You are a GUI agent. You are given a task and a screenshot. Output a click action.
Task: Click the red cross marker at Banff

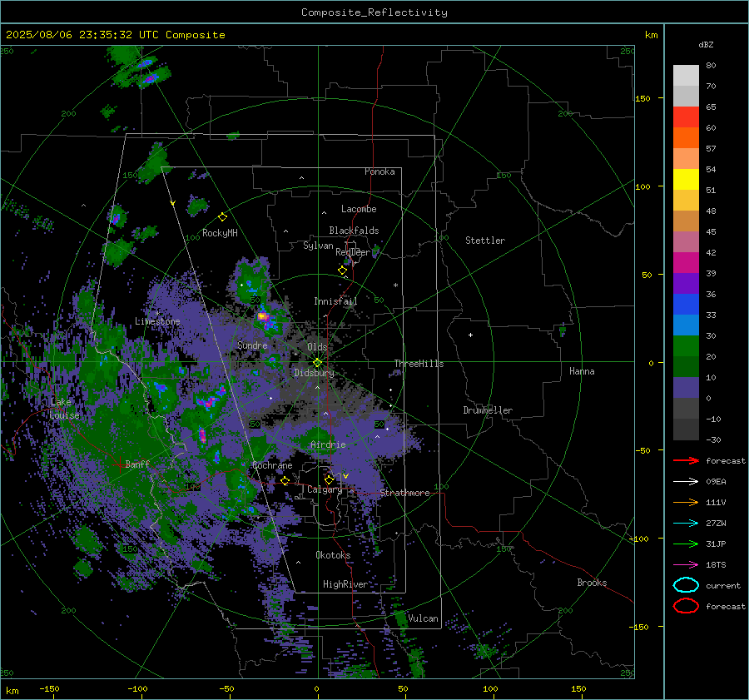[x=119, y=464]
